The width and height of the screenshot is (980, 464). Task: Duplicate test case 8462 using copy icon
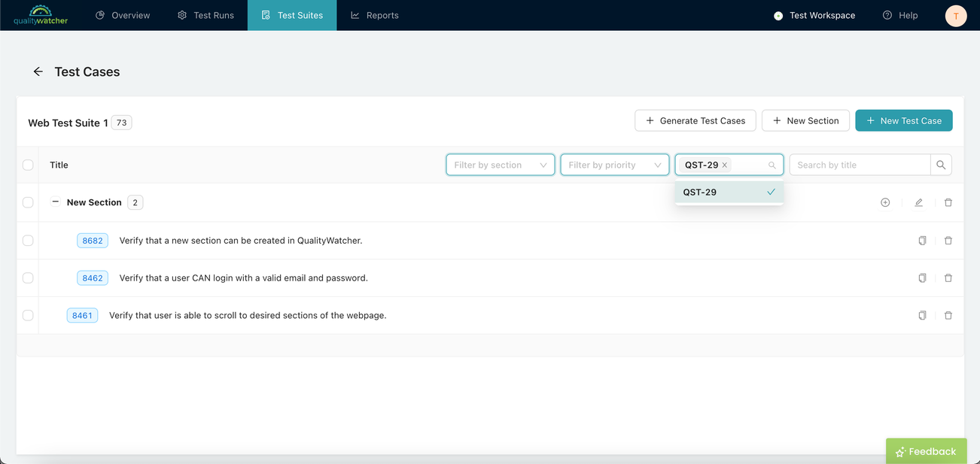point(922,278)
